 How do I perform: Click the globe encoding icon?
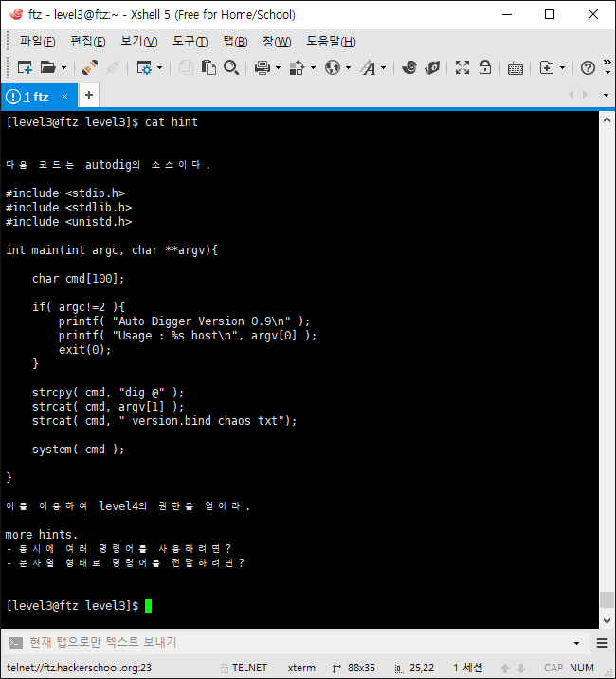point(333,67)
